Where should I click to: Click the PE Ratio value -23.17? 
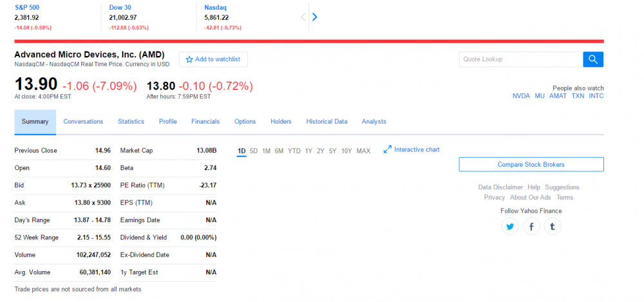coord(208,185)
